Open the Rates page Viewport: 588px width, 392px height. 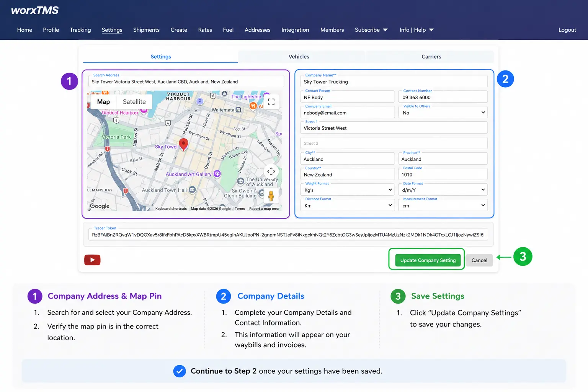pos(205,30)
